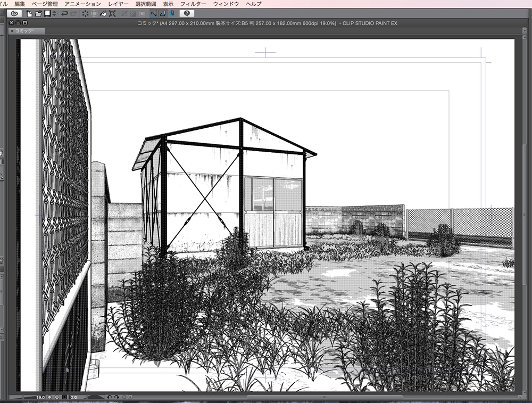The width and height of the screenshot is (532, 403).
Task: Open the ウィンドウ menu
Action: (226, 4)
